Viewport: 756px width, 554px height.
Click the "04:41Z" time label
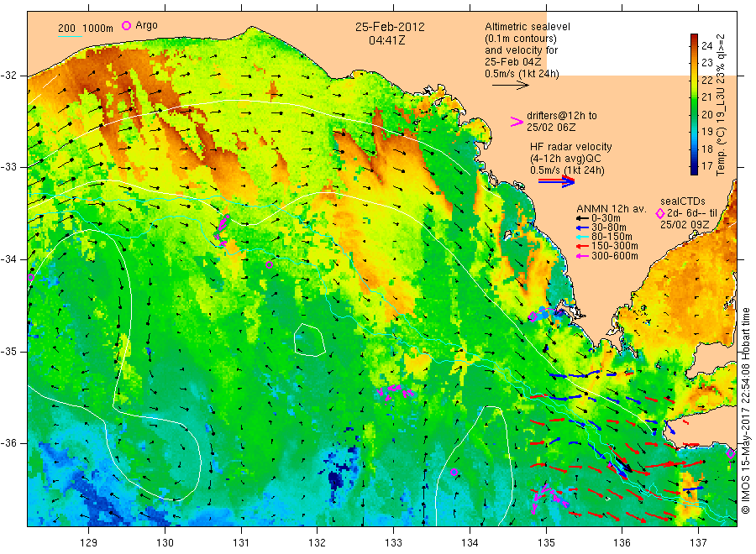386,40
